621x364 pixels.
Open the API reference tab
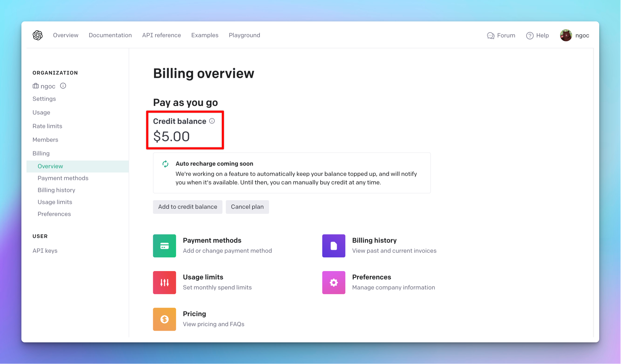point(161,35)
